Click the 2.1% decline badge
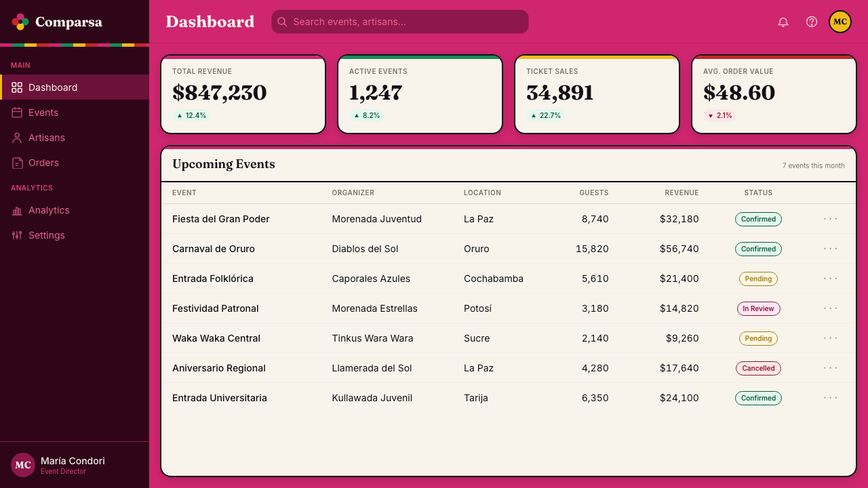This screenshot has height=488, width=868. point(720,116)
